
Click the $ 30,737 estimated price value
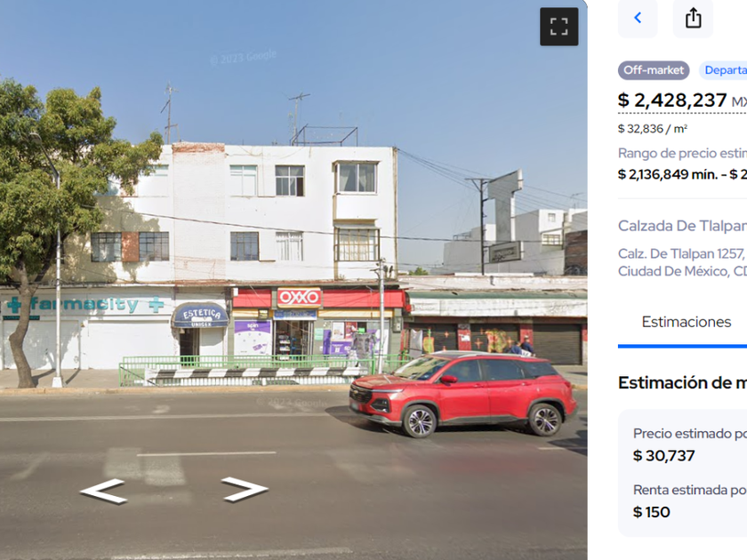click(663, 456)
